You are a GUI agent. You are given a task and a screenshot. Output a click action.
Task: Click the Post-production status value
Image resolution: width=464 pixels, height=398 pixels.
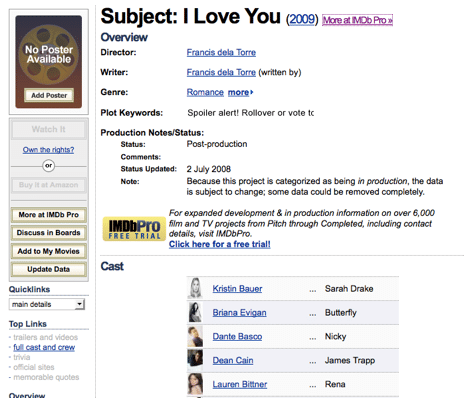(217, 144)
